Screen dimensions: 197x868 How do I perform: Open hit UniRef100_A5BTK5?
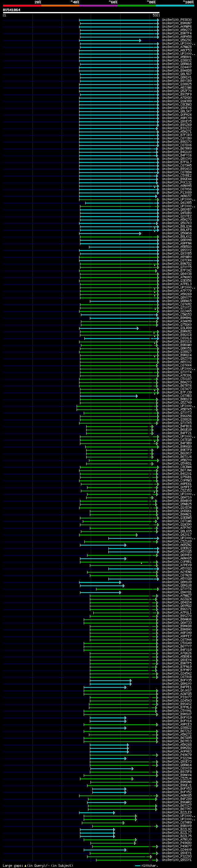pos(177,410)
